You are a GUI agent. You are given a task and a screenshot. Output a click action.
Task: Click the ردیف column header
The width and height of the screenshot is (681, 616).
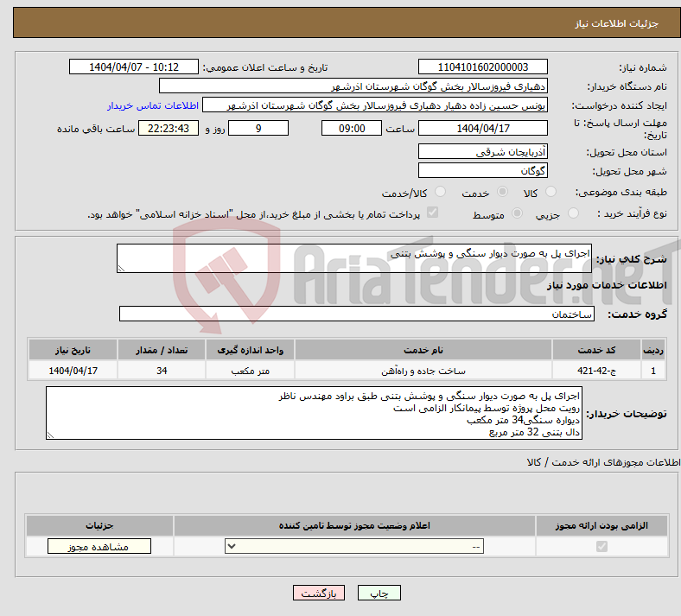pyautogui.click(x=653, y=350)
